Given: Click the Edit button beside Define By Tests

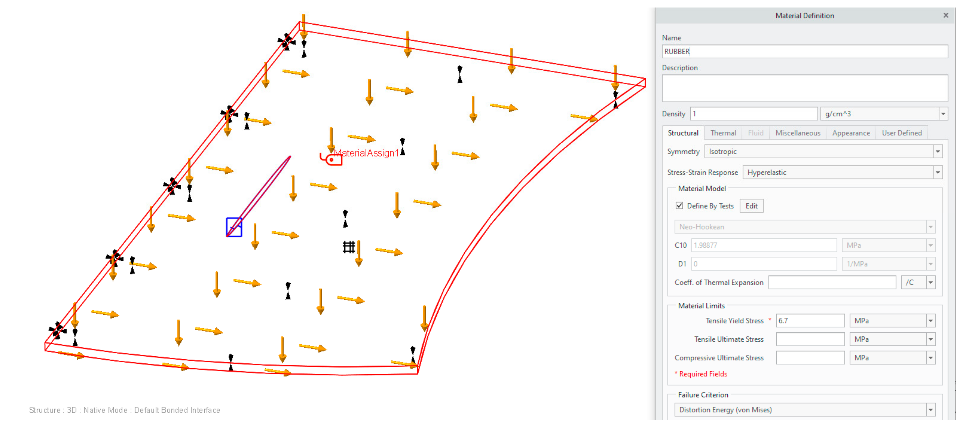Looking at the screenshot, I should (751, 206).
